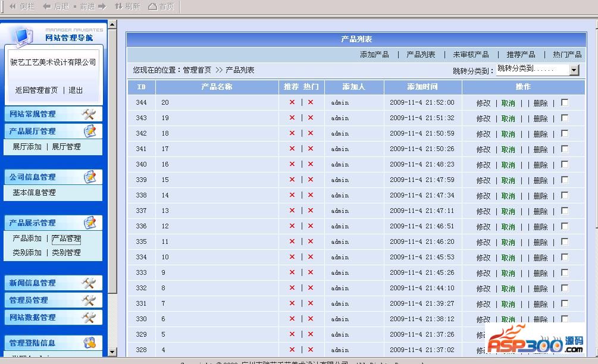Image resolution: width=598 pixels, height=364 pixels.
Task: Click the sidebar scrollbar up arrow
Action: point(112,25)
